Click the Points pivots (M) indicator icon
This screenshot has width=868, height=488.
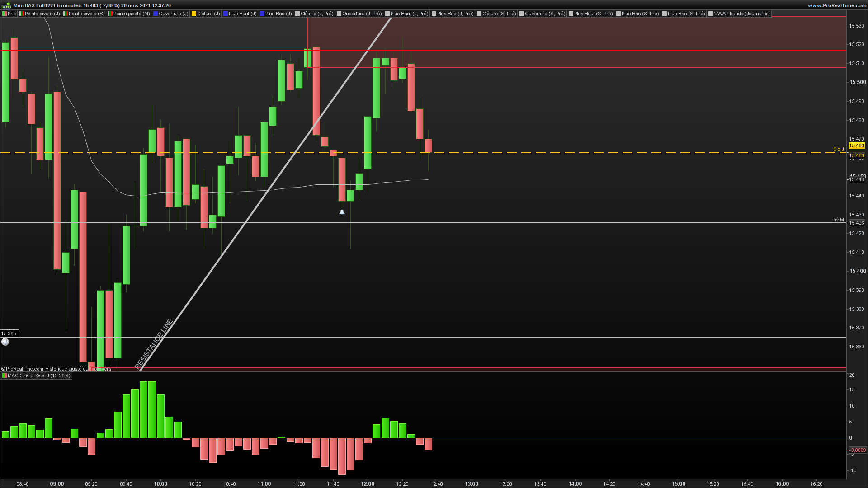[110, 14]
